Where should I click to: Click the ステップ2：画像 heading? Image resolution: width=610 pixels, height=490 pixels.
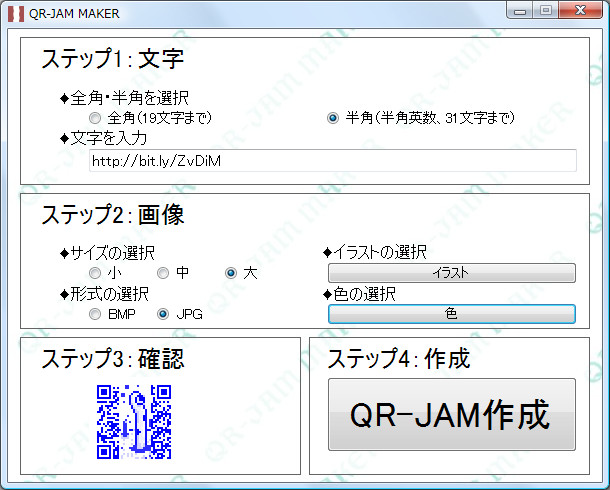pos(113,214)
